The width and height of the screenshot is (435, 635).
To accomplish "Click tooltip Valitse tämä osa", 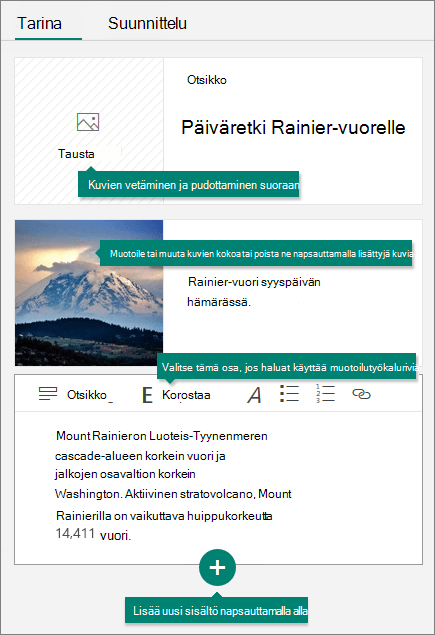I will coord(286,367).
